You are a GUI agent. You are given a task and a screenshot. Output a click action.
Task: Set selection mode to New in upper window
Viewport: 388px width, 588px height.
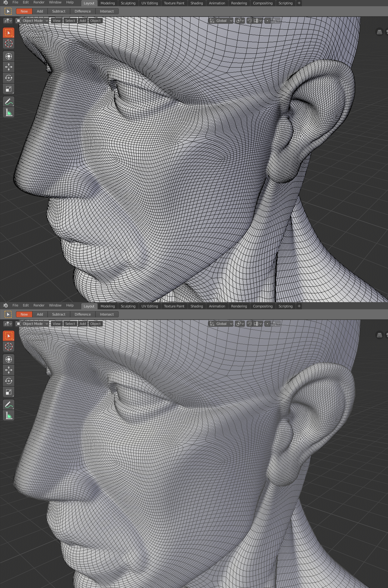(x=24, y=11)
